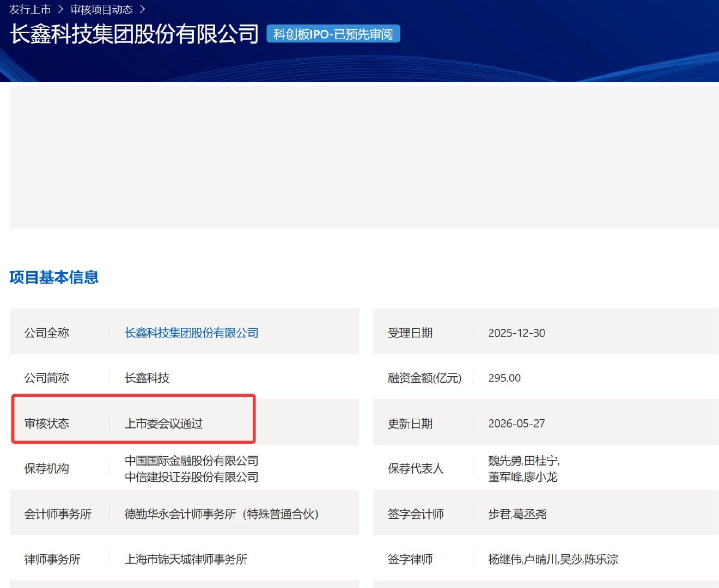
Task: Click sponsor 中国国际金融股份有限公司
Action: click(x=192, y=461)
